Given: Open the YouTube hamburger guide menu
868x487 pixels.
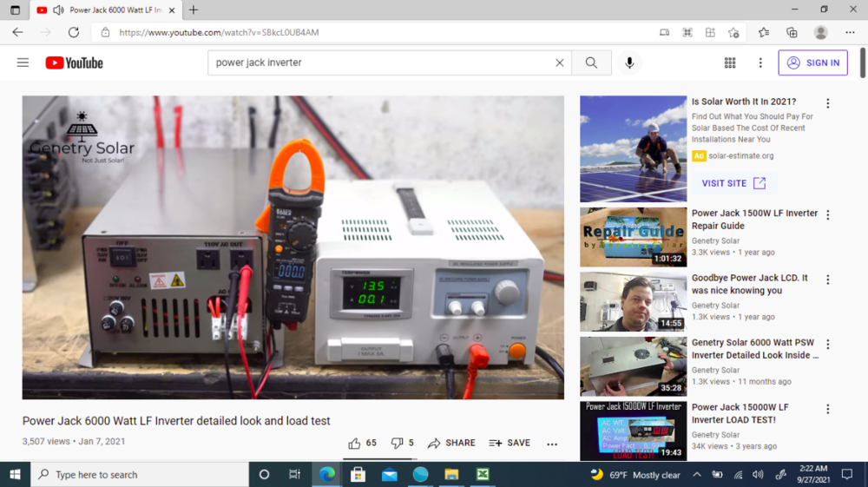Looking at the screenshot, I should click(23, 63).
